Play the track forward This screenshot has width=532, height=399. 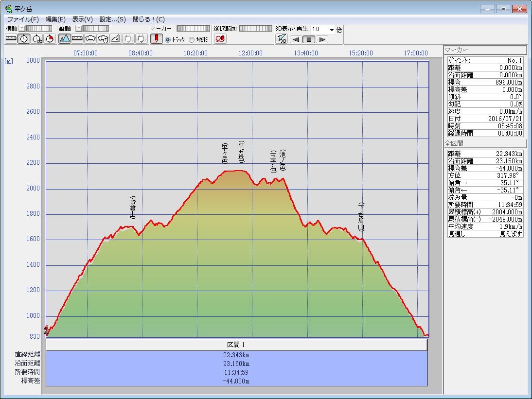321,39
